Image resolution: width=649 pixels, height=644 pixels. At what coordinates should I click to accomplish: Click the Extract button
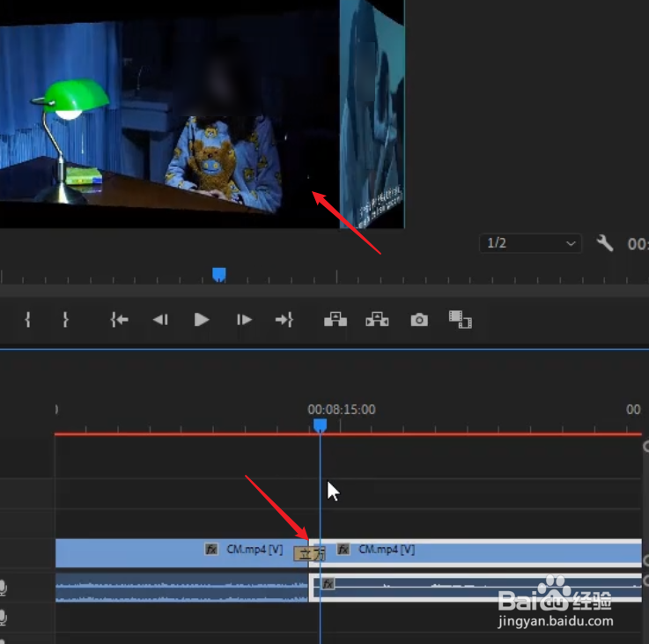[x=377, y=319]
